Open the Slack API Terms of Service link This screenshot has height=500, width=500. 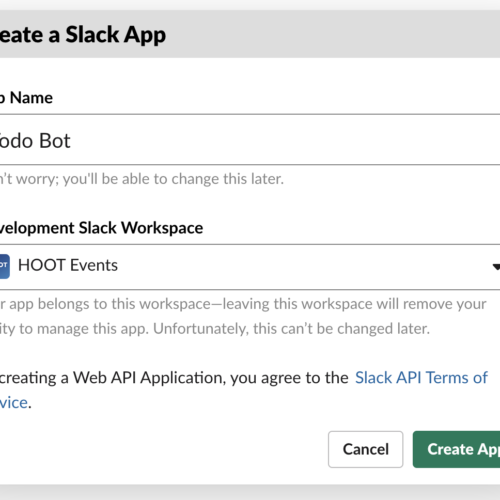421,378
